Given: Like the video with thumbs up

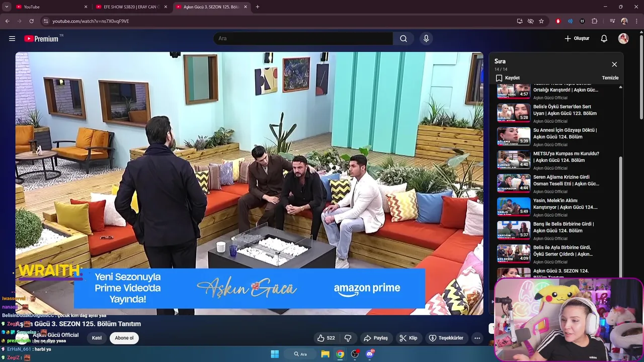Looking at the screenshot, I should (326, 338).
